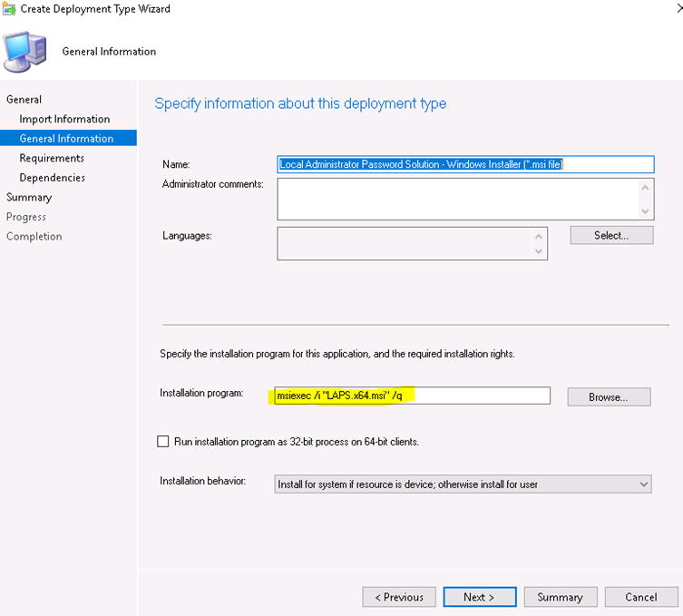This screenshot has height=616, width=683.
Task: Click the 'Administrator comments:' label
Action: pyautogui.click(x=213, y=184)
